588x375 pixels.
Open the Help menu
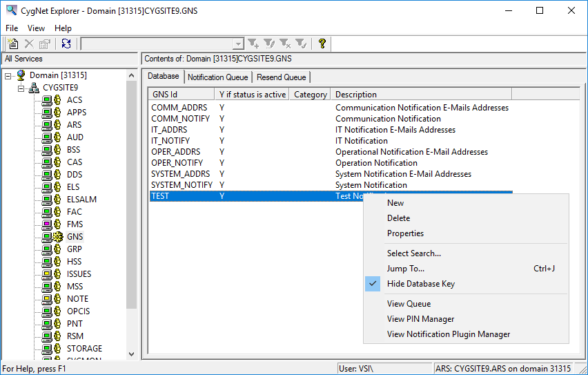pyautogui.click(x=63, y=28)
